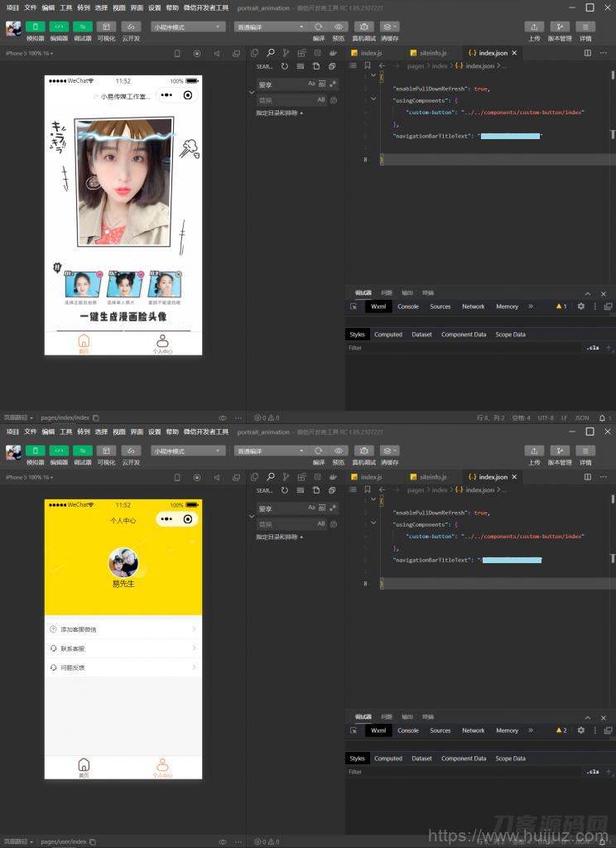Tap 问题反馈 row in lower simulator
This screenshot has width=616, height=848.
click(123, 667)
